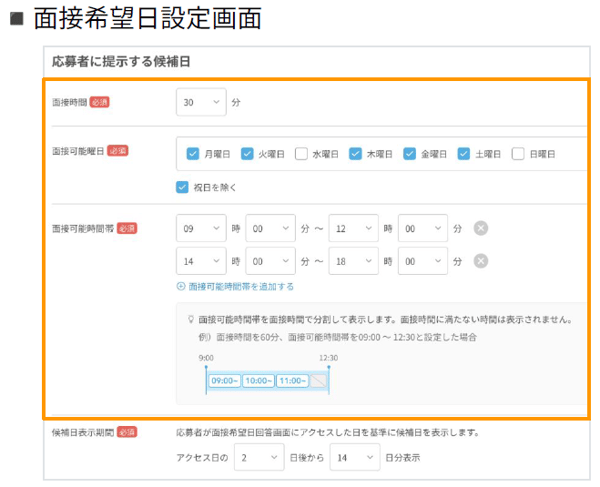The height and width of the screenshot is (487, 600).
Task: Open second row end minute 00 dropdown
Action: click(x=423, y=261)
